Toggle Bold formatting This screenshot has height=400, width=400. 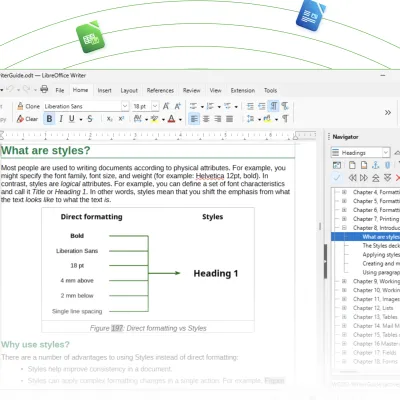(49, 119)
